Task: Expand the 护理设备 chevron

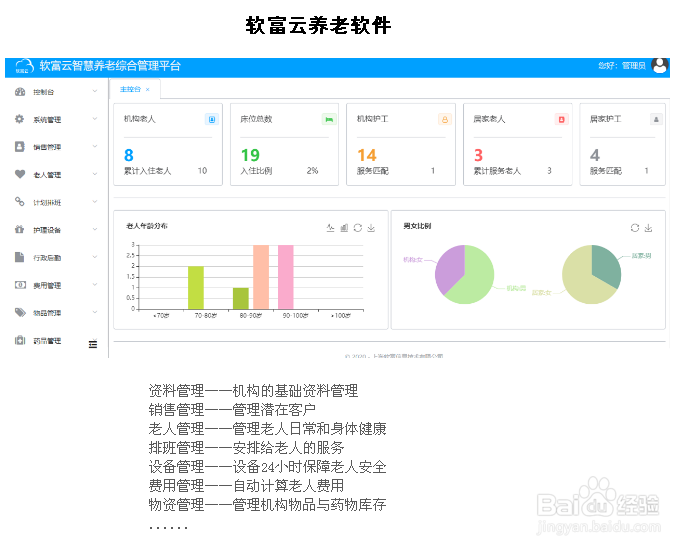Action: pos(95,230)
